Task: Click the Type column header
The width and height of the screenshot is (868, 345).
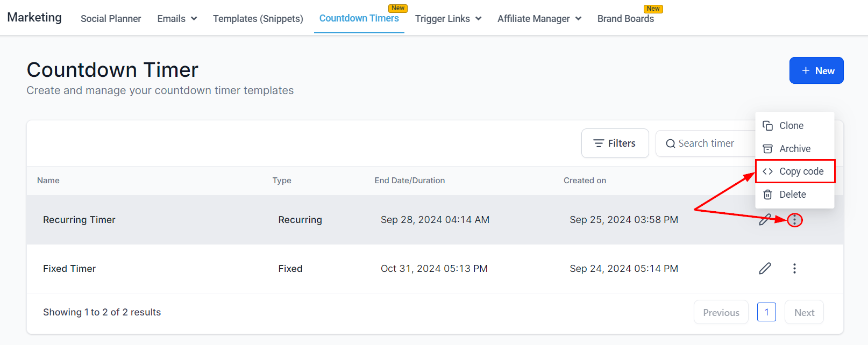Action: (x=282, y=181)
